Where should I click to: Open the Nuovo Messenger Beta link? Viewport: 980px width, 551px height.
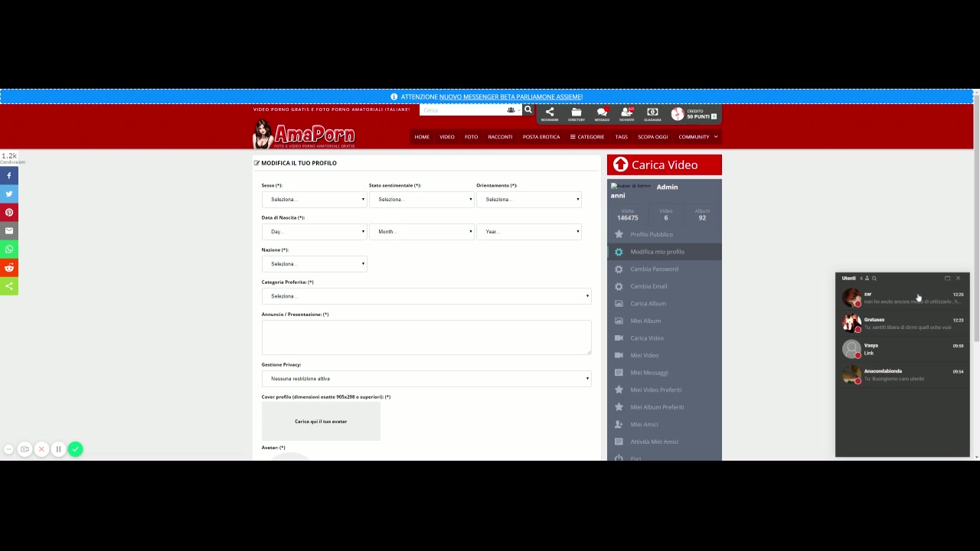point(511,97)
